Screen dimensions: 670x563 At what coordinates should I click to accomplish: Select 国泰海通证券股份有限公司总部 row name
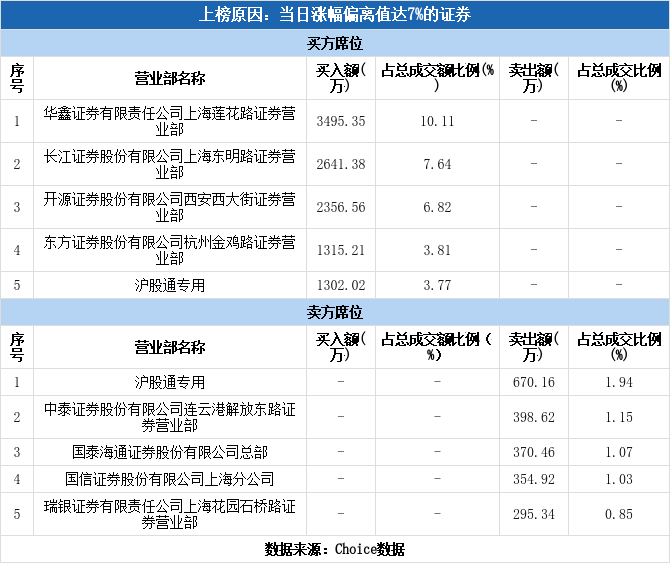click(170, 452)
